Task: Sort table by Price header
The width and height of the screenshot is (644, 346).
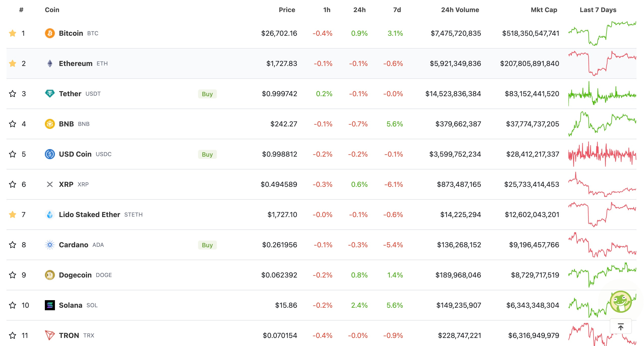Action: [287, 10]
